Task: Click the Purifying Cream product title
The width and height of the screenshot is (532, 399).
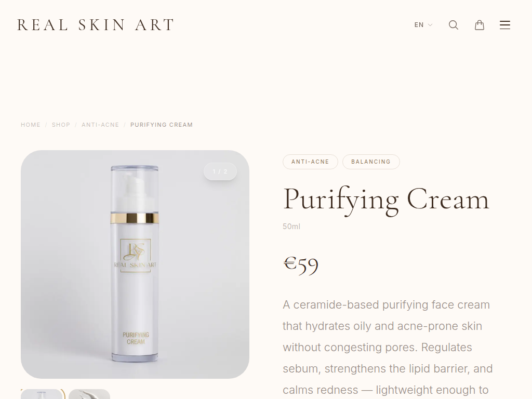Action: point(386,199)
